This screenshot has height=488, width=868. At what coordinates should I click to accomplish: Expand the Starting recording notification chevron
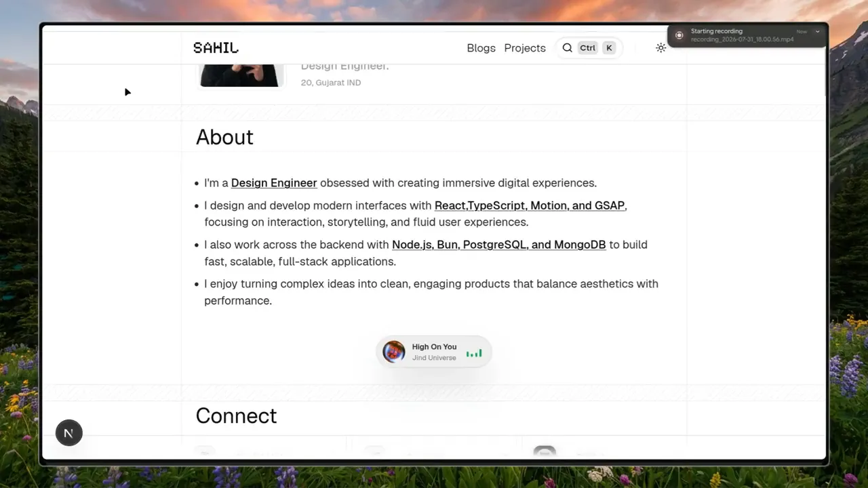click(817, 31)
